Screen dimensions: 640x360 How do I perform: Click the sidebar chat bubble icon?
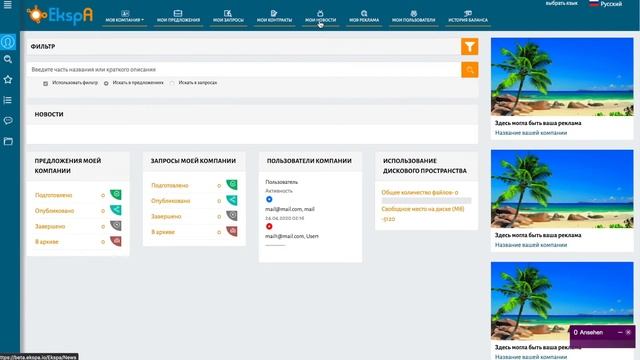[8, 120]
